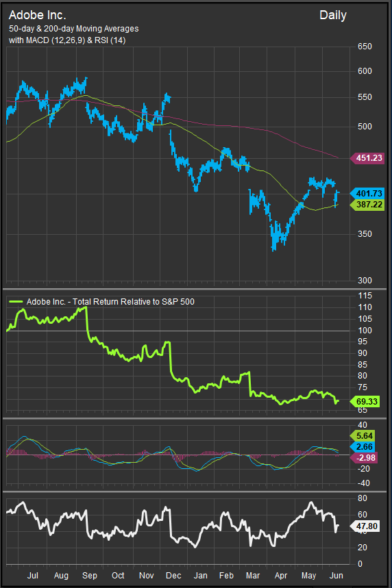Click the 115 relative return axis label
392x588 pixels.
(365, 296)
